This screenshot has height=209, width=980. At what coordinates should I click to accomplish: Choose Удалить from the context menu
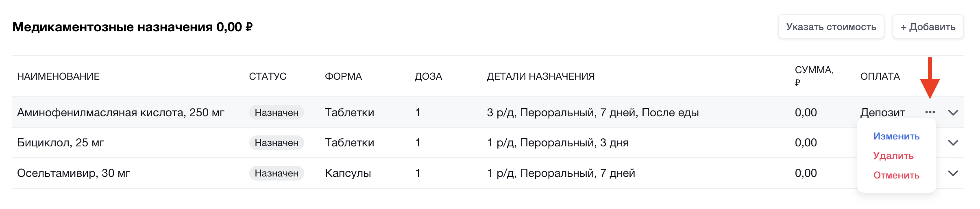pos(893,156)
